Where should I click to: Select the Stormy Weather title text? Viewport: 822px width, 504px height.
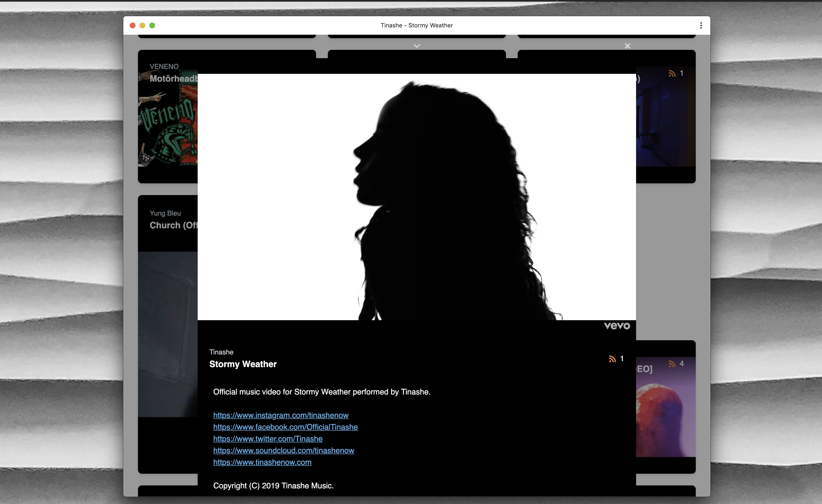pyautogui.click(x=243, y=364)
